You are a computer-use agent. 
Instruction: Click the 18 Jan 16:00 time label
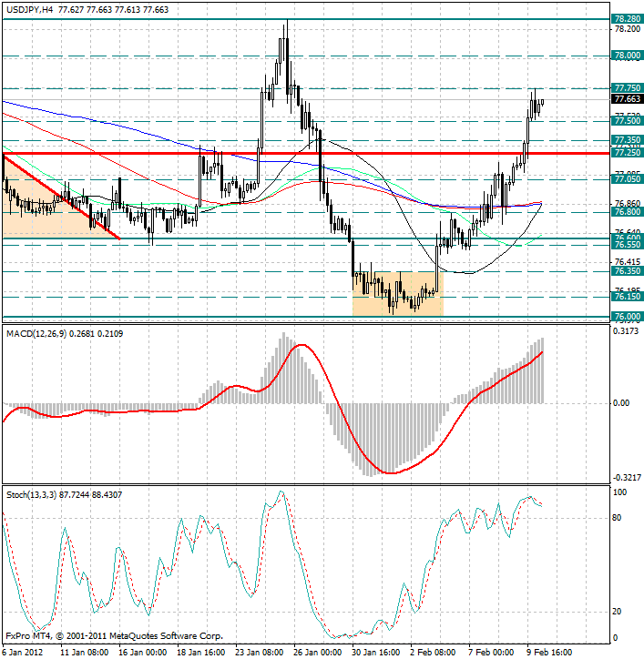pyautogui.click(x=201, y=653)
